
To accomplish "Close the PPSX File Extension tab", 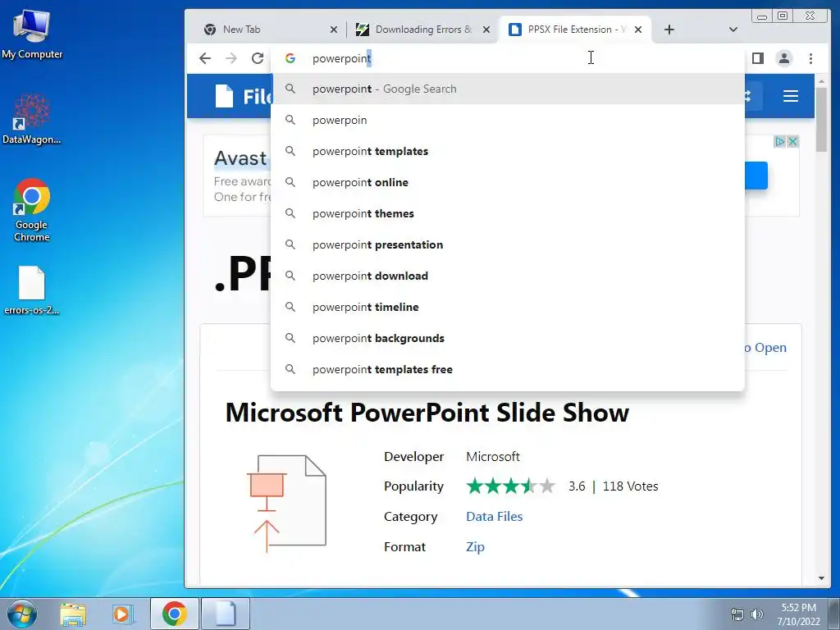I will click(638, 30).
